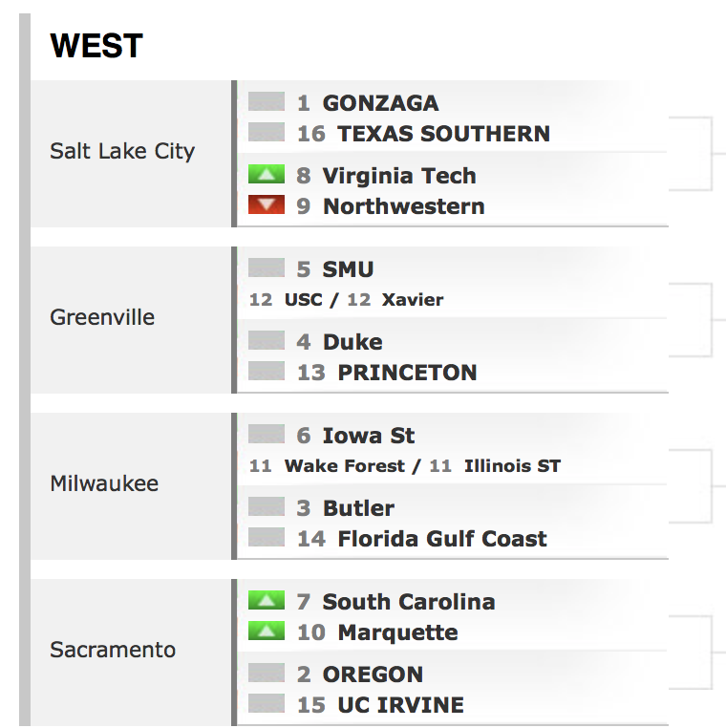
Task: Click gray status box beside UC Irvine
Action: pos(267,703)
